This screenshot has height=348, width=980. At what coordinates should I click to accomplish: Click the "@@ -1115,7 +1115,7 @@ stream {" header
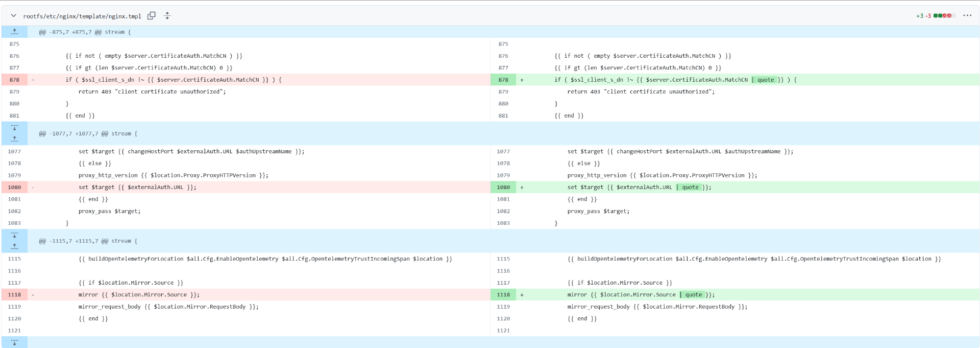point(88,241)
